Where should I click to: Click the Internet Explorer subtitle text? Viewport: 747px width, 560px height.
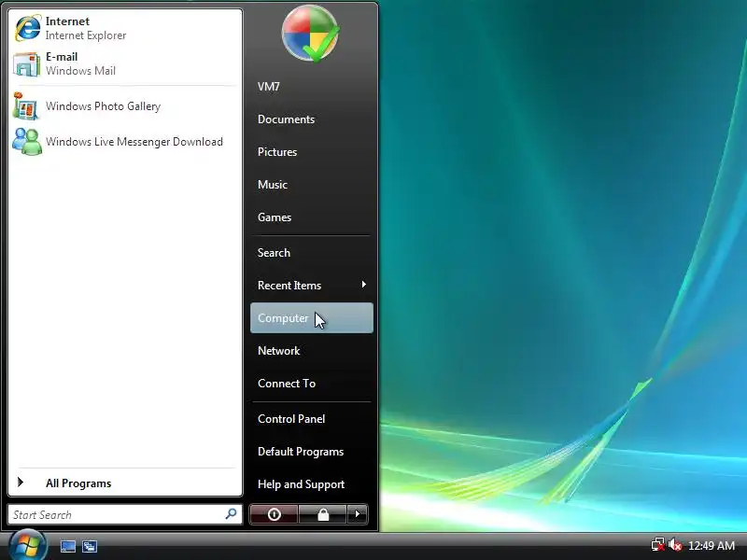coord(86,35)
